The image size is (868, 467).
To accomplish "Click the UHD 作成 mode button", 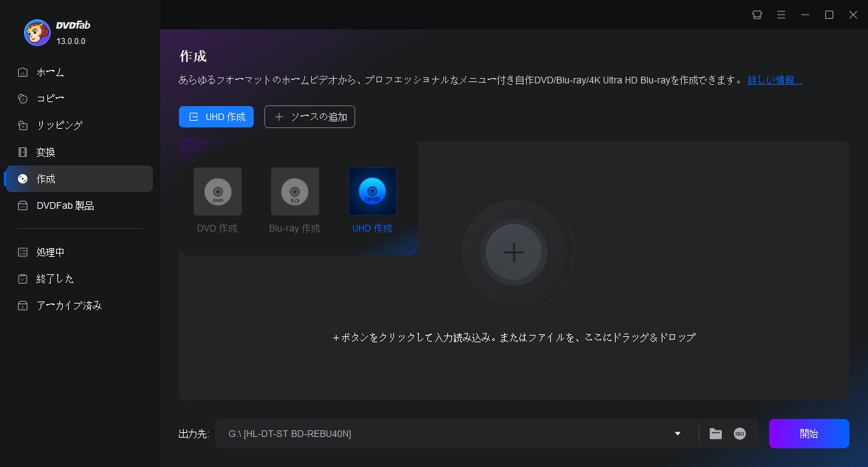I will (x=216, y=117).
